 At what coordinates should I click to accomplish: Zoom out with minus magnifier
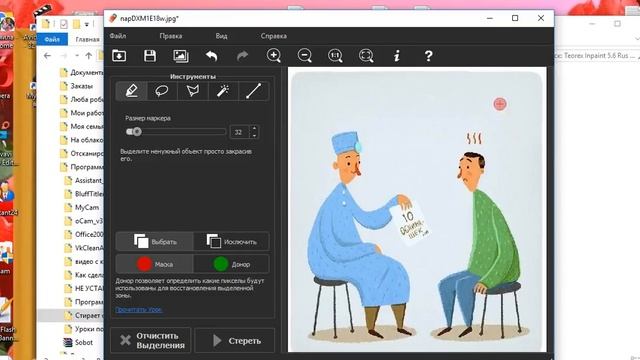click(x=304, y=56)
